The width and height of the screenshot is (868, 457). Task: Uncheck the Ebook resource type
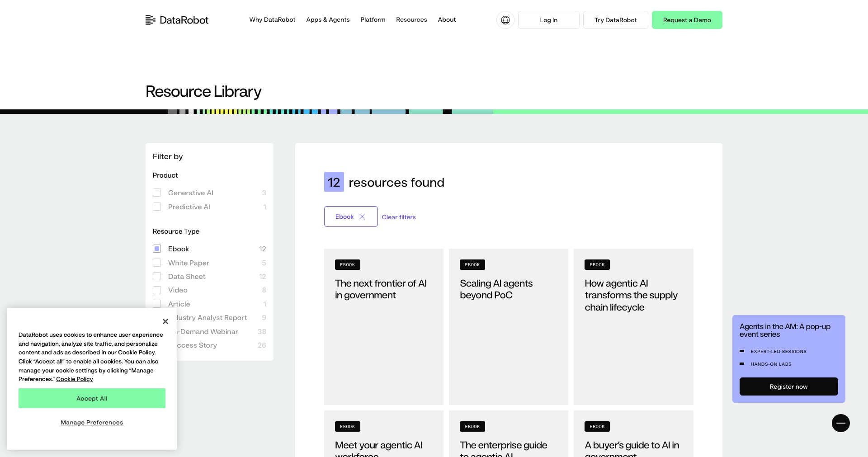click(x=157, y=249)
